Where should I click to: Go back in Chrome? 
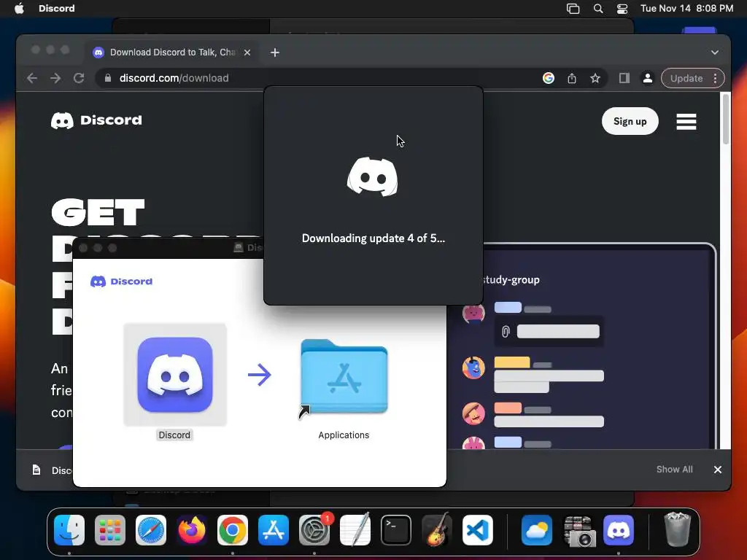(x=32, y=78)
